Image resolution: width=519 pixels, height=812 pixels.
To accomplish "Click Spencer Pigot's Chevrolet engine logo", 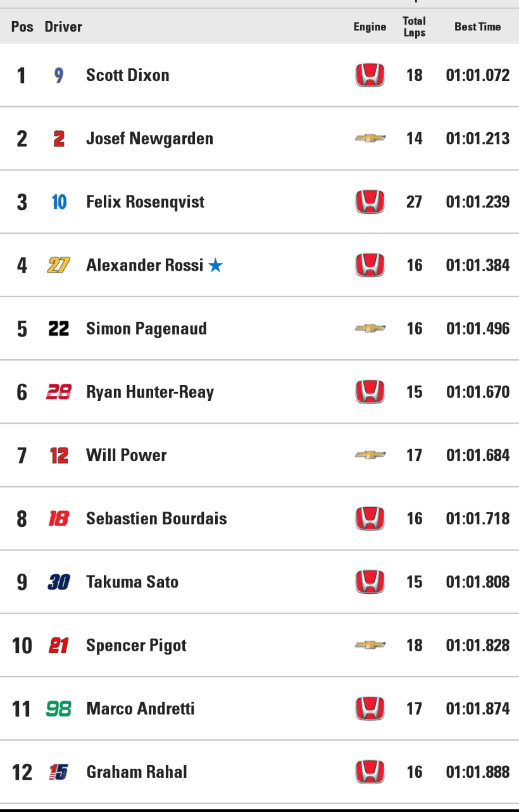I will coord(370,645).
